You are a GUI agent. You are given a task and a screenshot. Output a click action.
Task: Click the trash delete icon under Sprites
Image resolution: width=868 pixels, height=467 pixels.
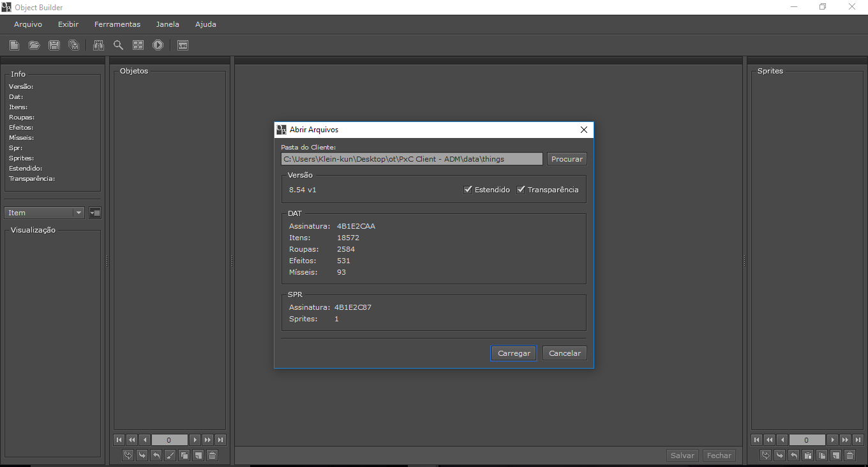click(849, 456)
